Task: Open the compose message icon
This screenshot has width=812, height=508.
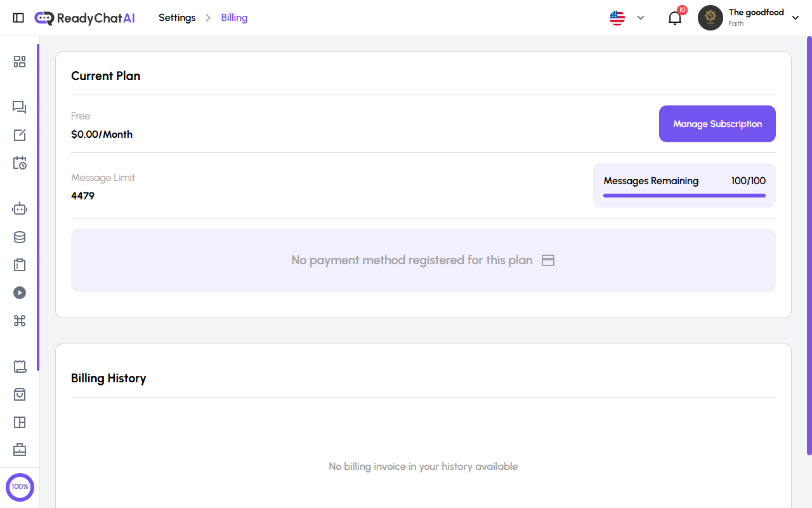Action: (19, 135)
